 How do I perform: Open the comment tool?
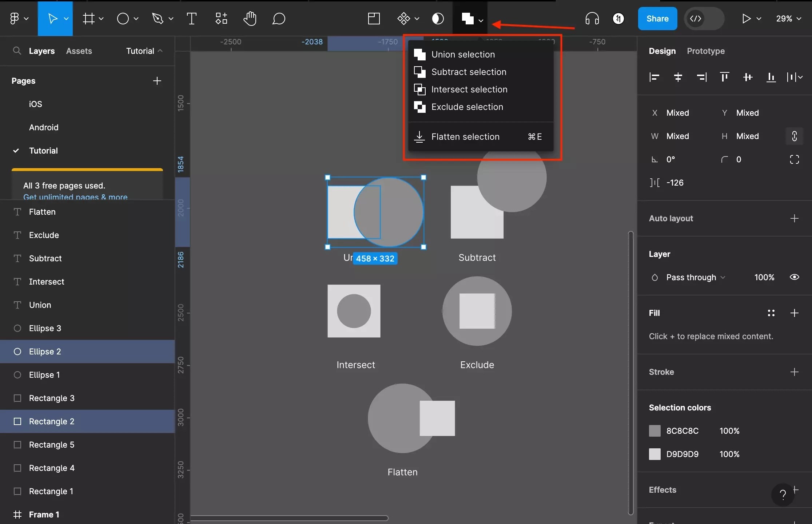[x=279, y=18]
